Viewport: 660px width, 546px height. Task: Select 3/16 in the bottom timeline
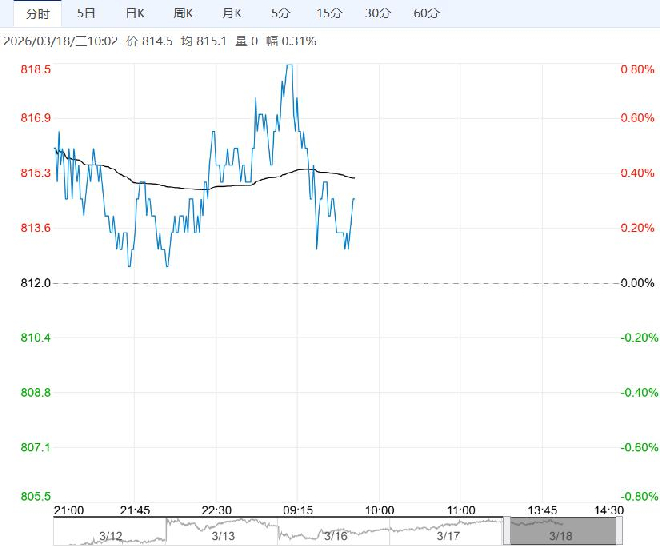[x=334, y=534]
